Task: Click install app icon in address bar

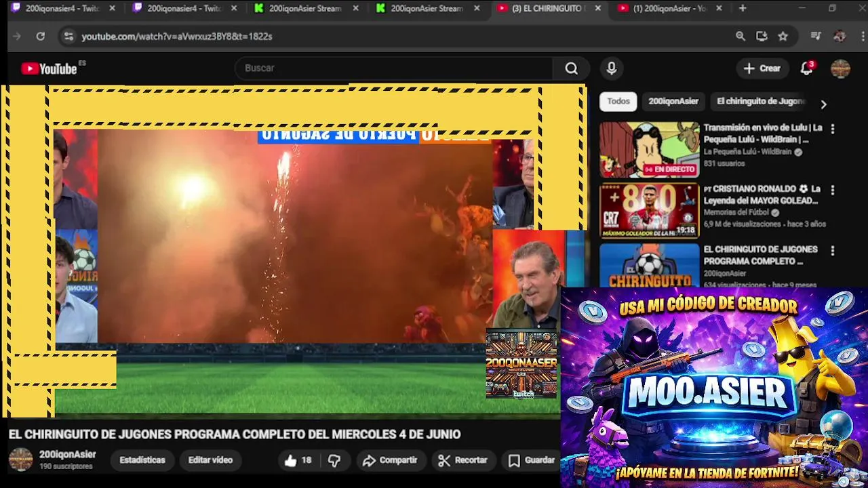Action: click(x=762, y=36)
